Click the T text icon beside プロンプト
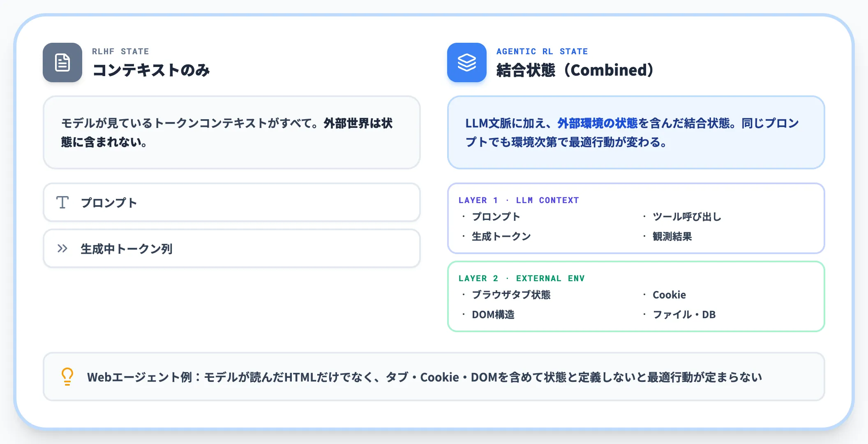Viewport: 868px width, 444px height. pos(62,202)
